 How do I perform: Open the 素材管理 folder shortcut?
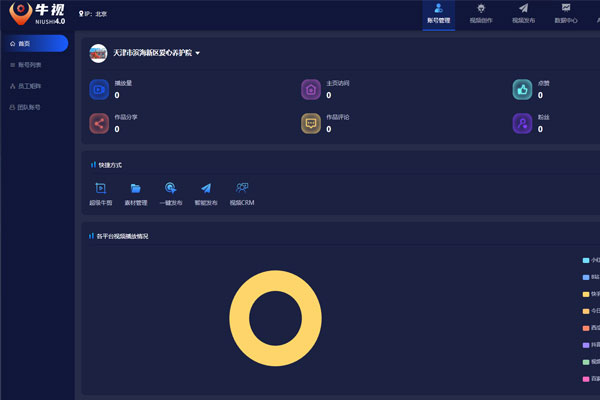point(135,188)
